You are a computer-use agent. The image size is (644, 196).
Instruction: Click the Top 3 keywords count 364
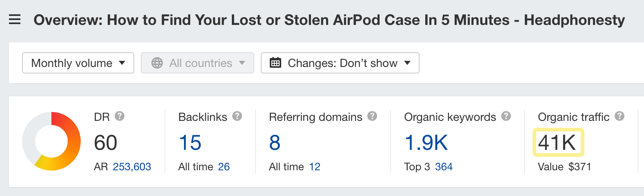[x=444, y=167]
